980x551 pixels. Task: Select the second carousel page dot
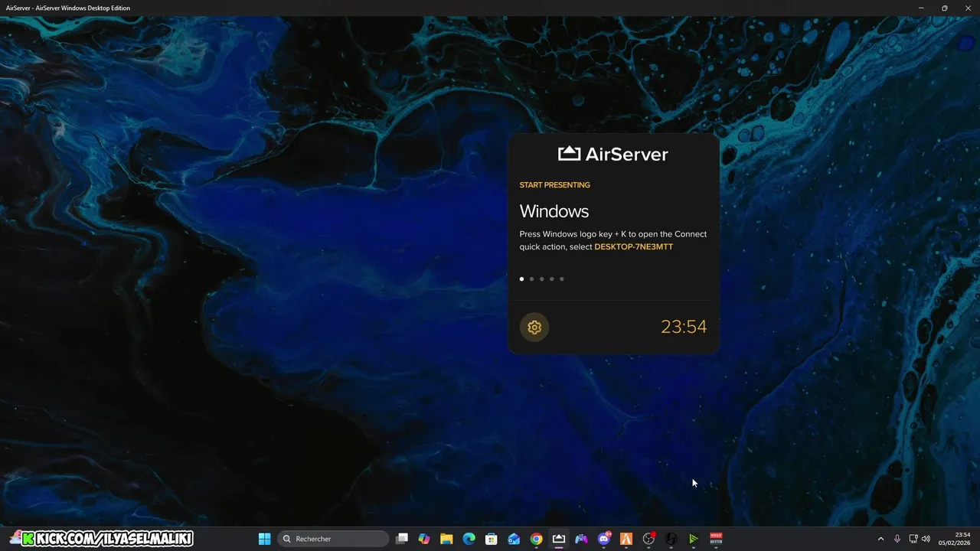coord(532,279)
